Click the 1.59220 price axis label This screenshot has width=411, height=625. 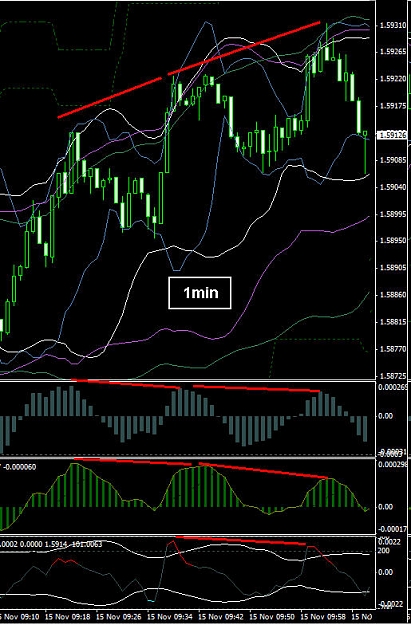pos(393,79)
